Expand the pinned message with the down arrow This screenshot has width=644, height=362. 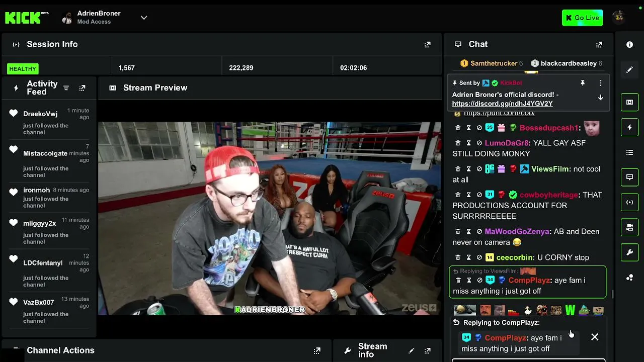coord(600,98)
